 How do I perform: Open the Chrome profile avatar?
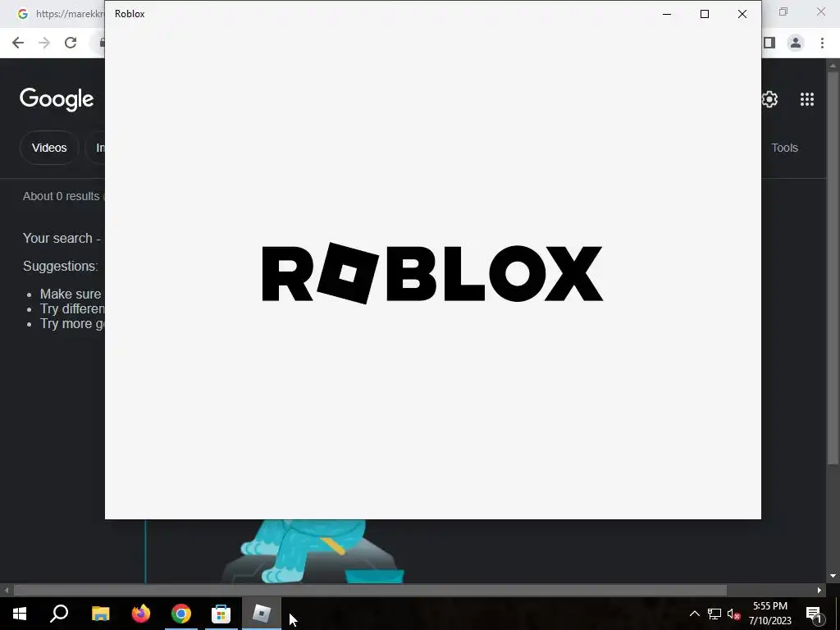coord(796,43)
